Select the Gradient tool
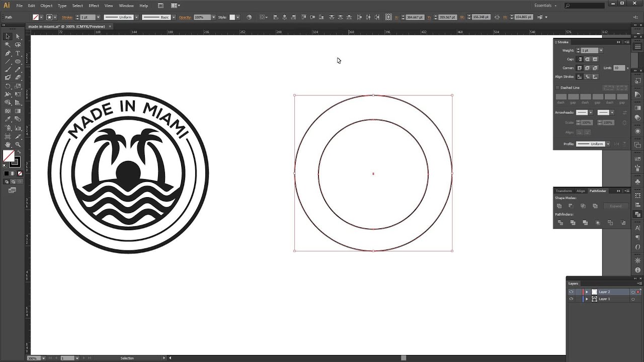This screenshot has height=362, width=644. point(18,111)
